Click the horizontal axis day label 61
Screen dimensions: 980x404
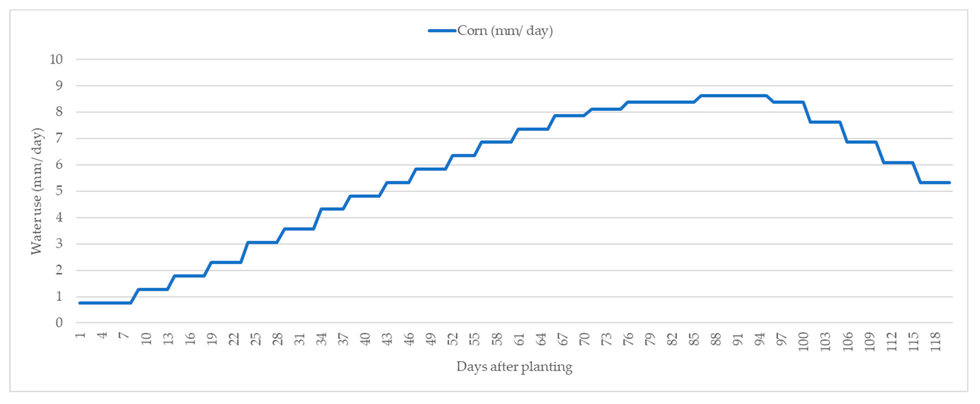519,339
